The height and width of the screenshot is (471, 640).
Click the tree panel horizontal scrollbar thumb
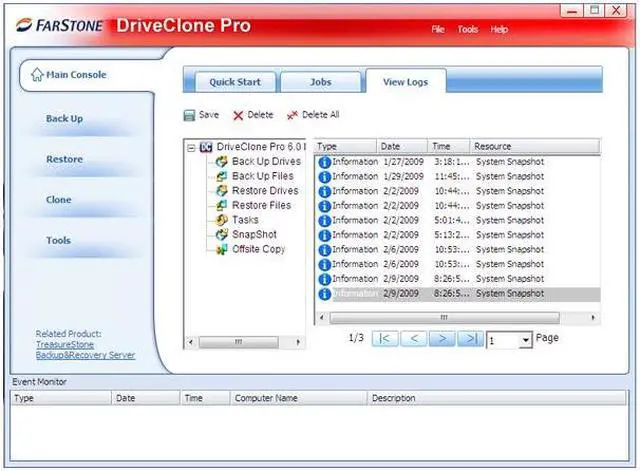tap(239, 342)
